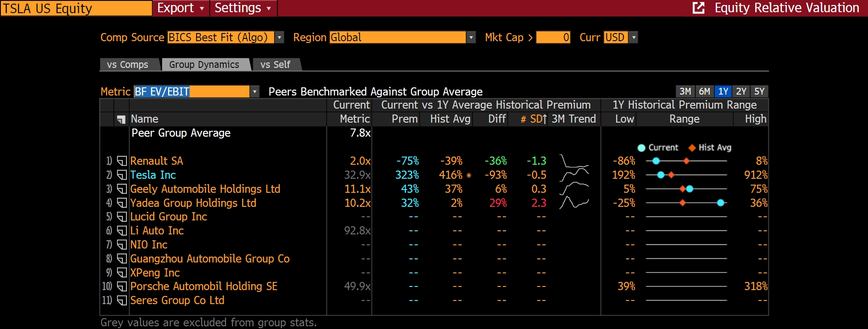This screenshot has height=329, width=868.
Task: Click Porsche's high premium value 318%
Action: pos(756,286)
